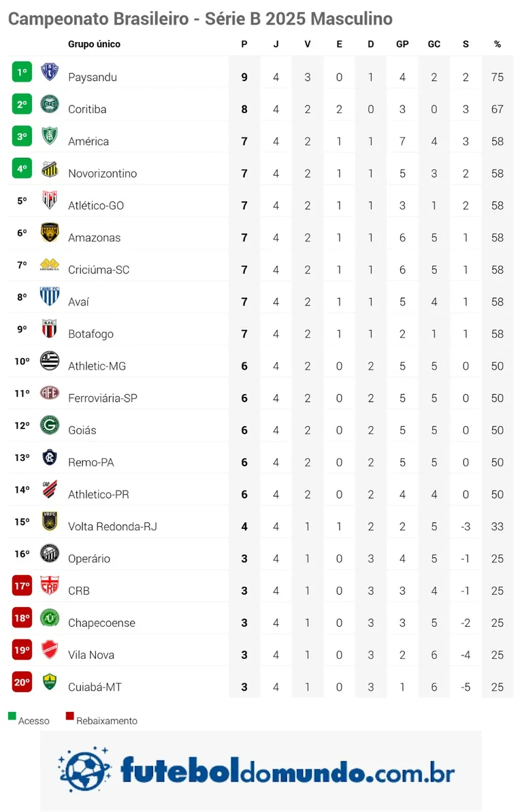Click the red 20º position badge
The height and width of the screenshot is (812, 522).
click(22, 682)
